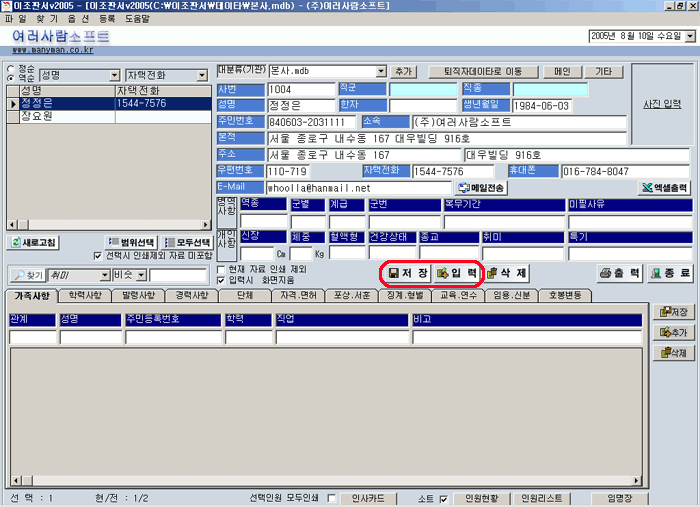Select the 정순 ascending sort radio button

(x=11, y=69)
